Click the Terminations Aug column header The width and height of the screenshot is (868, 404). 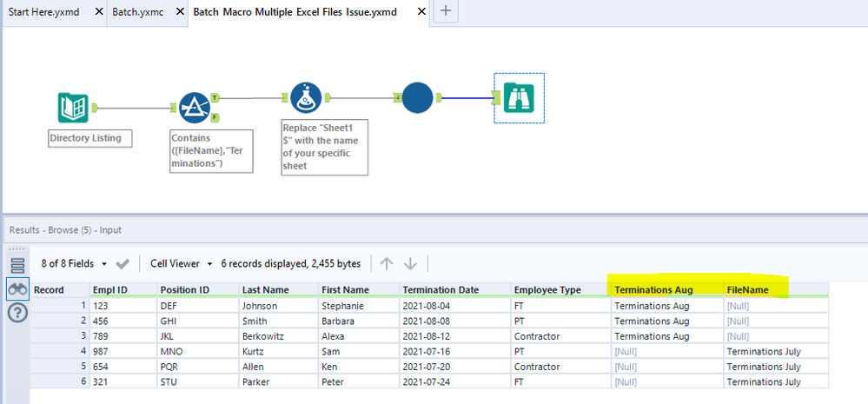667,289
